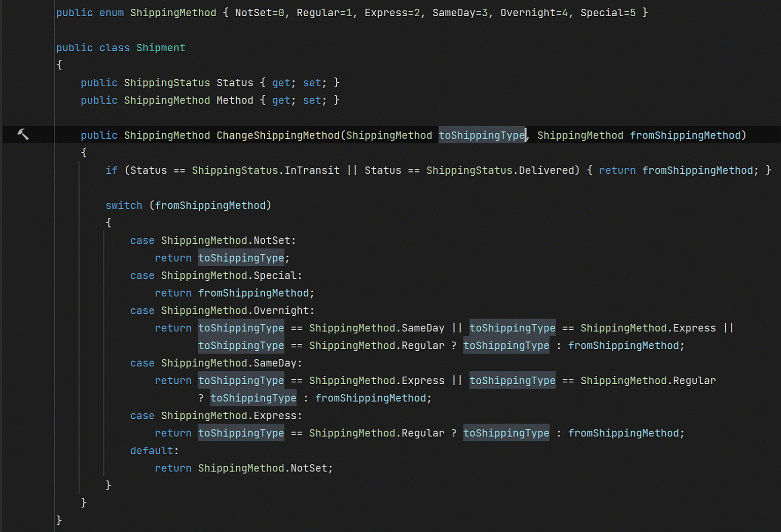Click ShippingStatus.InTransit in the if condition
781x532 pixels.
click(265, 170)
